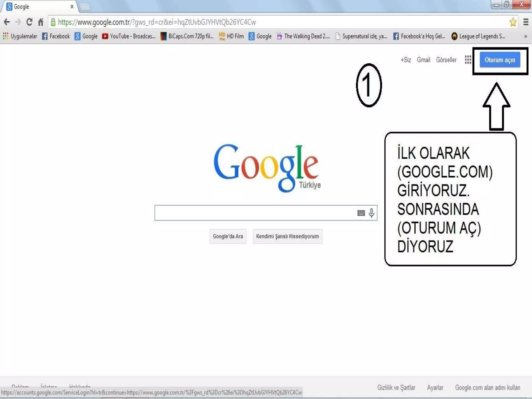
Task: Click Kendimi Şanslı Hissediyorum button
Action: click(x=287, y=236)
